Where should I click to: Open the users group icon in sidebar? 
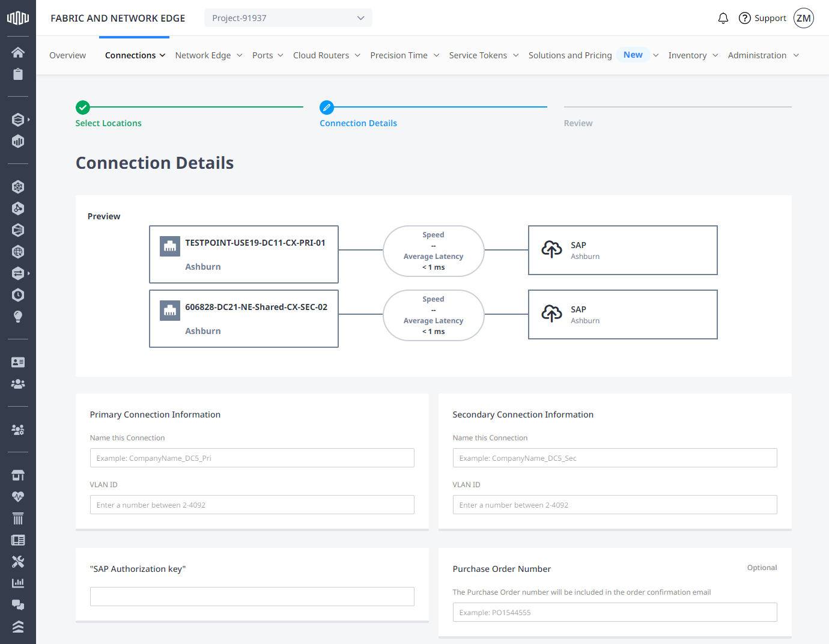(x=18, y=384)
